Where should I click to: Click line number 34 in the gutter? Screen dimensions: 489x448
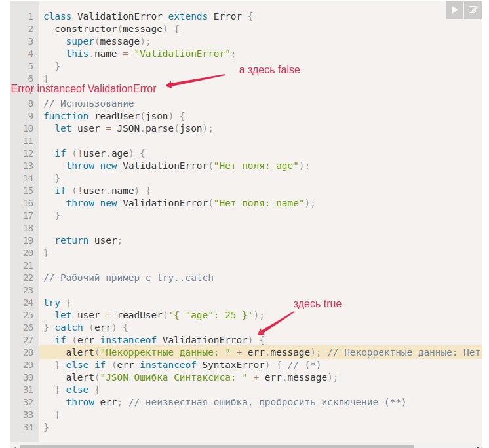(x=28, y=427)
